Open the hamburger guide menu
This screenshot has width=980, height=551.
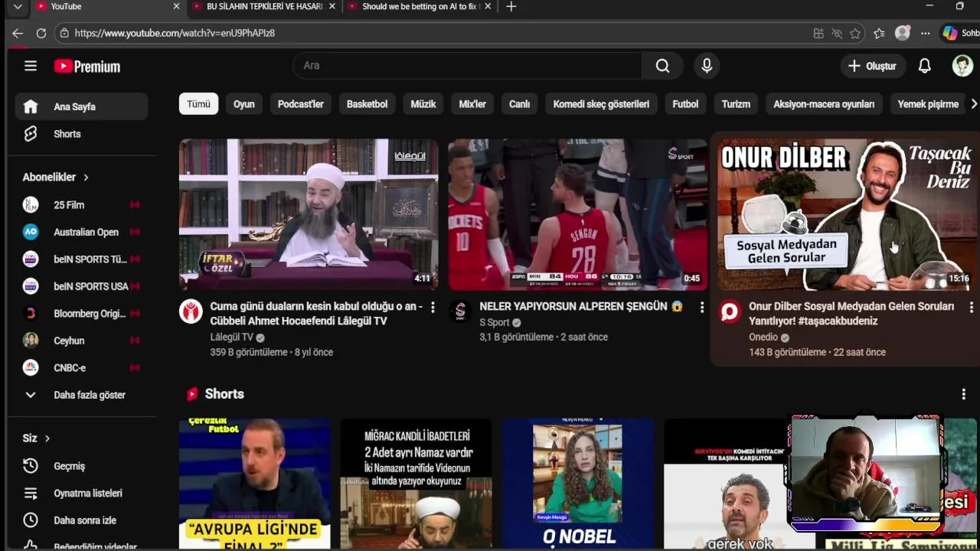click(31, 66)
